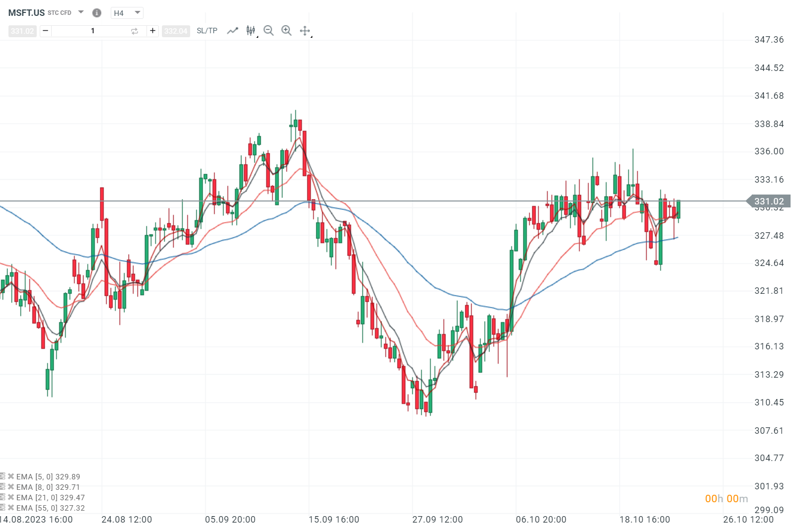Click the 332.04 buy price button
The height and width of the screenshot is (532, 799).
(x=176, y=31)
